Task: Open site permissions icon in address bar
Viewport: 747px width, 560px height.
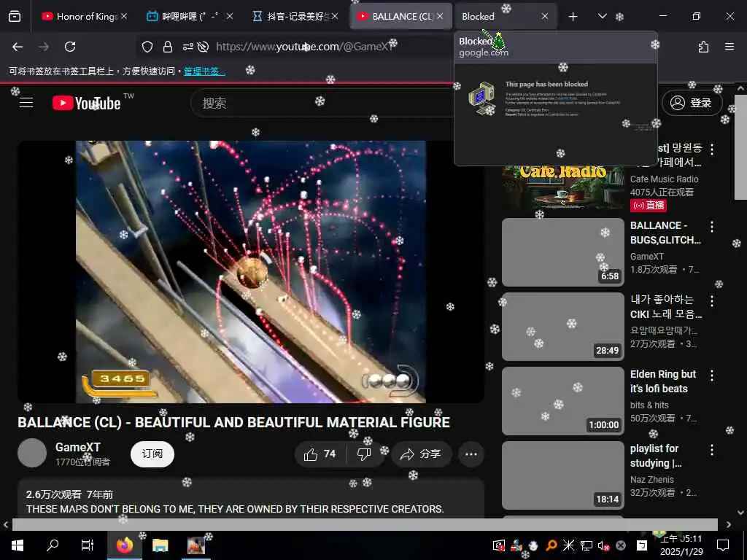Action: 187,47
